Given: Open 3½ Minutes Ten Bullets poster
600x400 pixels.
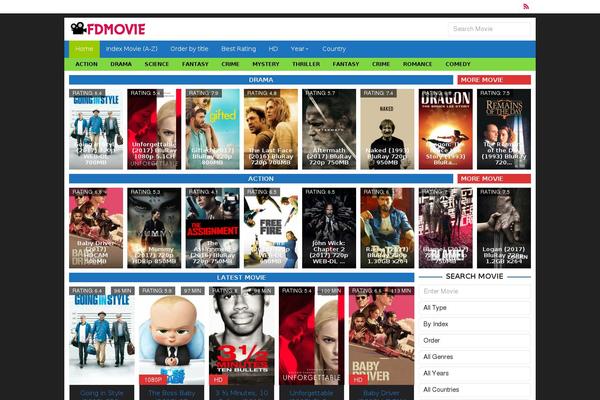Looking at the screenshot, I should pyautogui.click(x=242, y=336).
